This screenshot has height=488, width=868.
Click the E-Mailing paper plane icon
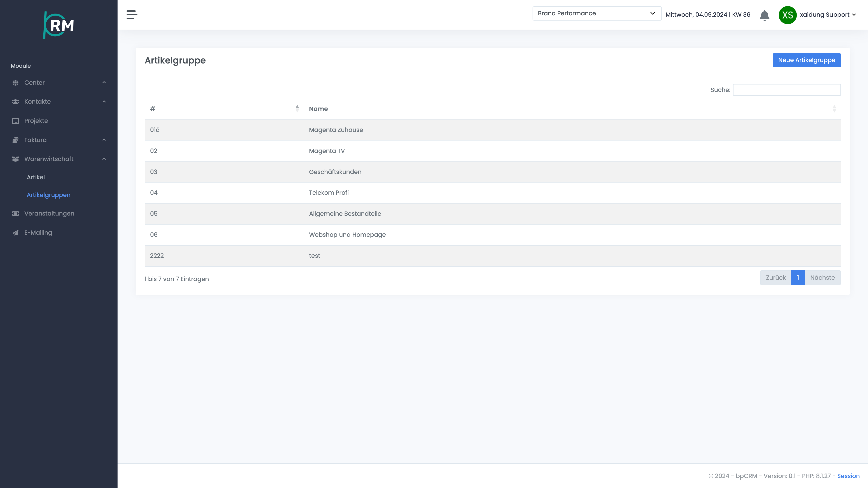[16, 233]
